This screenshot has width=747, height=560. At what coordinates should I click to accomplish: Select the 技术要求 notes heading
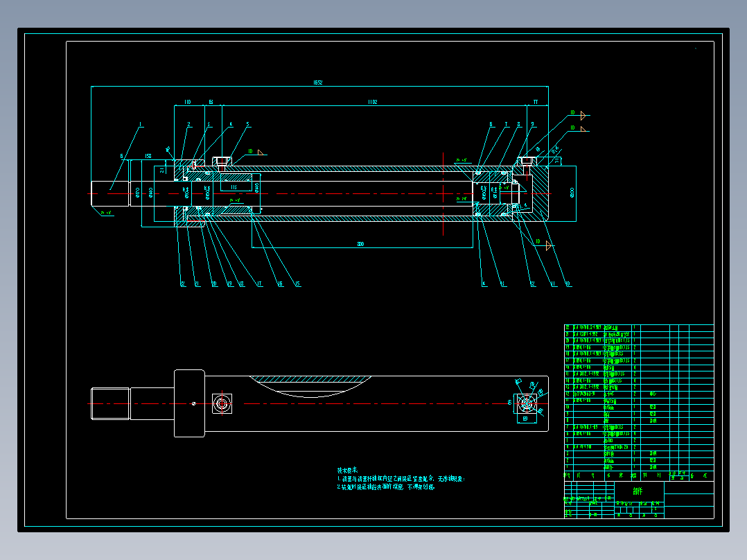coord(347,471)
